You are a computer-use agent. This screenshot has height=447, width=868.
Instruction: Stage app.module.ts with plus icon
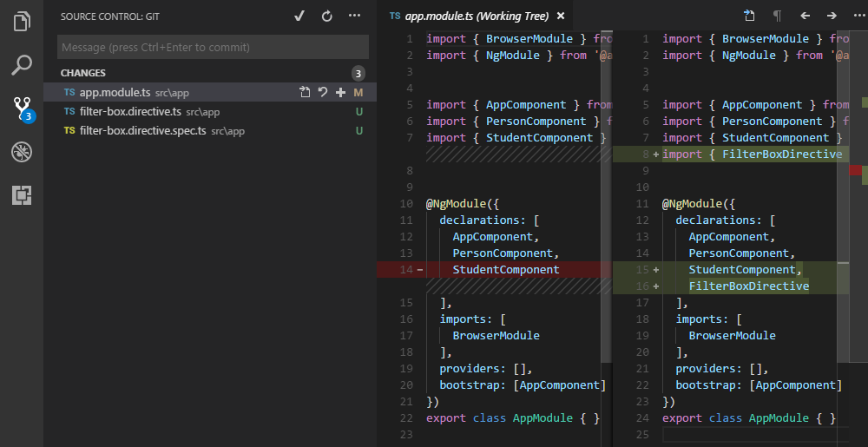click(x=340, y=92)
